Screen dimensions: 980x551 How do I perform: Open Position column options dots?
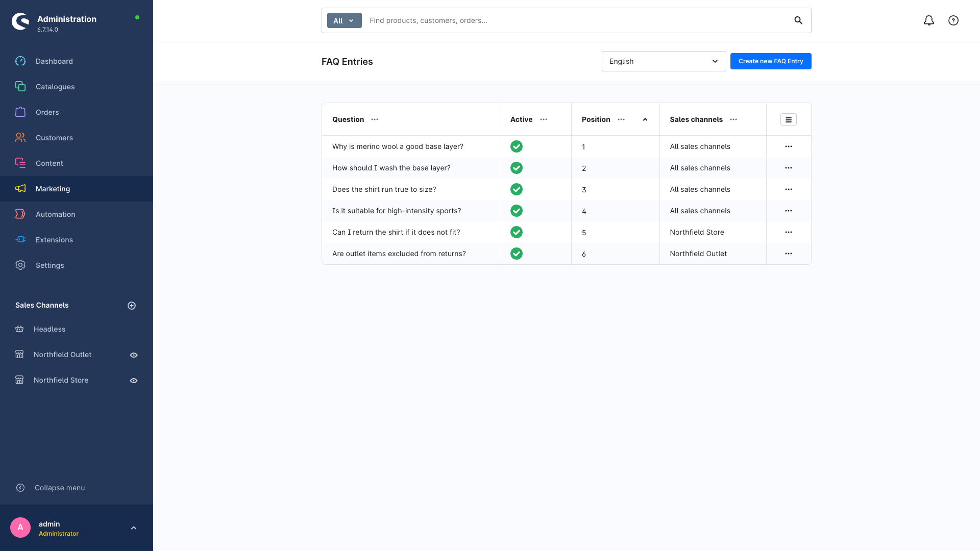tap(621, 119)
